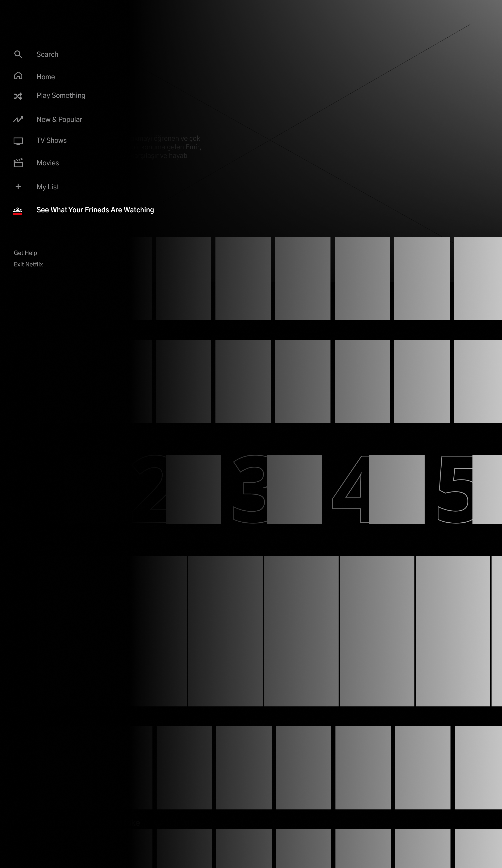The width and height of the screenshot is (502, 868).
Task: Click the Play Something shuffle icon
Action: tap(18, 96)
